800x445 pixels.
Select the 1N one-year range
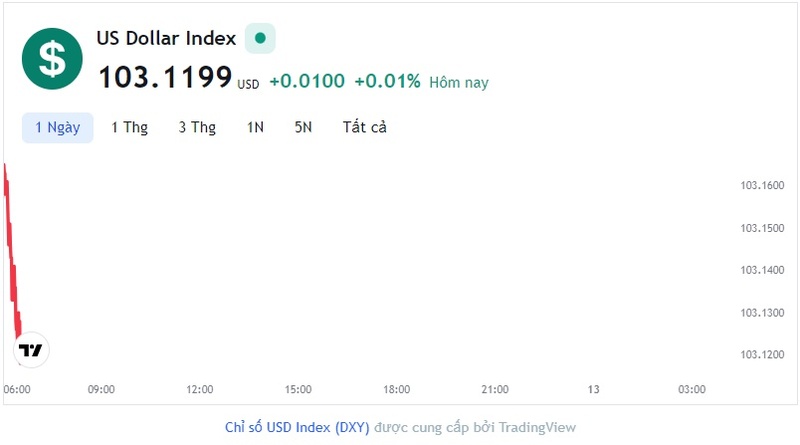click(255, 128)
